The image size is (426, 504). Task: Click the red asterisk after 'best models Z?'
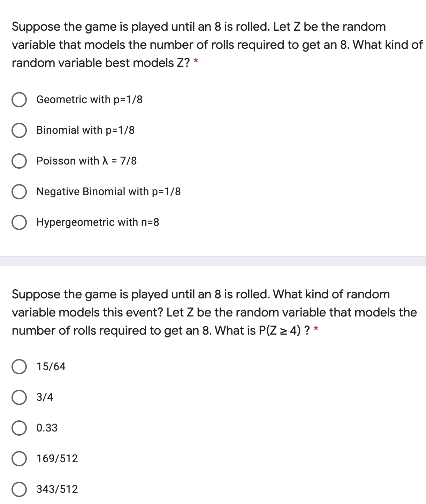[x=196, y=62]
